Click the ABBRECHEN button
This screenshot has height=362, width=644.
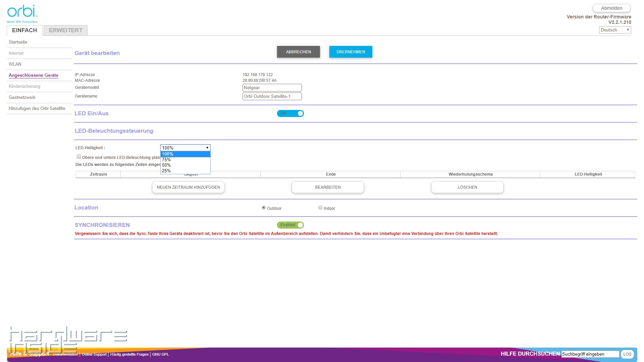click(x=299, y=52)
